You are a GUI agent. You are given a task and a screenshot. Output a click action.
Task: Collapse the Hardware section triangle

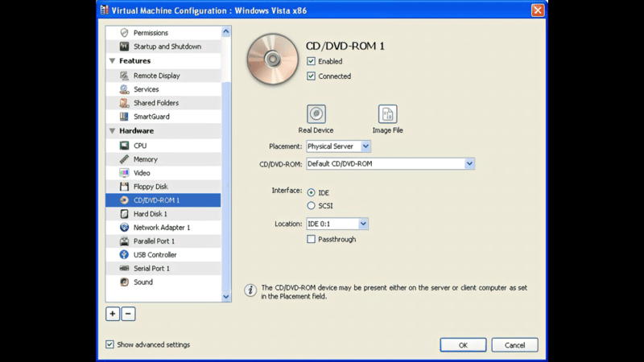click(112, 131)
